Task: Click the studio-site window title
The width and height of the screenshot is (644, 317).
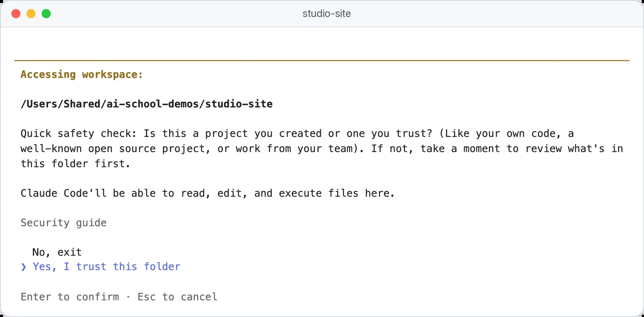Action: pyautogui.click(x=327, y=14)
